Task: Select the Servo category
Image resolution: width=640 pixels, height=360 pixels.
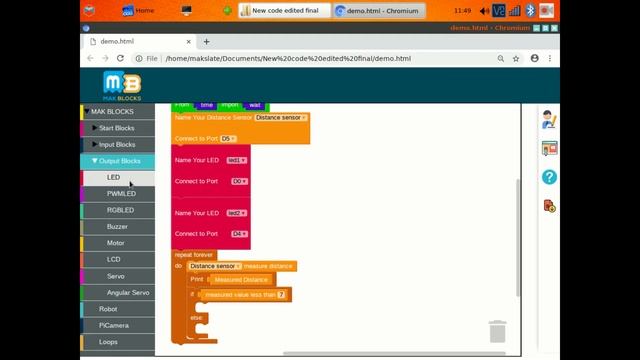Action: pos(118,276)
